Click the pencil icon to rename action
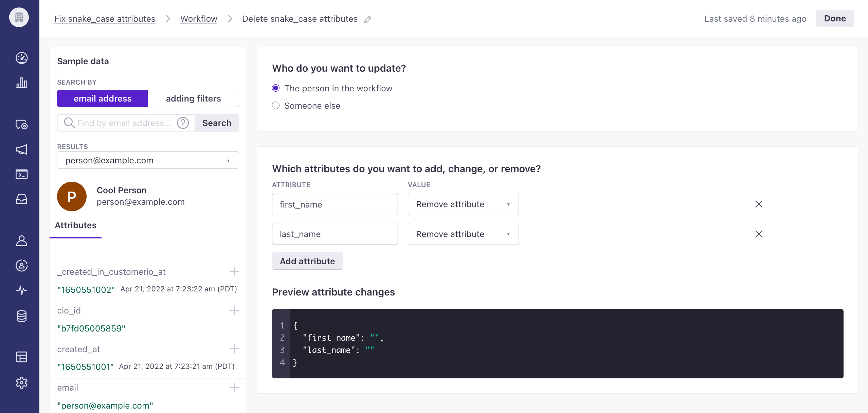The height and width of the screenshot is (413, 868). pyautogui.click(x=368, y=19)
